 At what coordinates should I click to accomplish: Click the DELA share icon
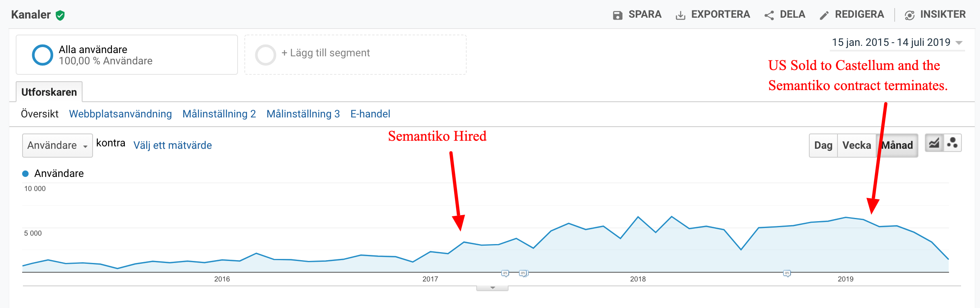[769, 15]
